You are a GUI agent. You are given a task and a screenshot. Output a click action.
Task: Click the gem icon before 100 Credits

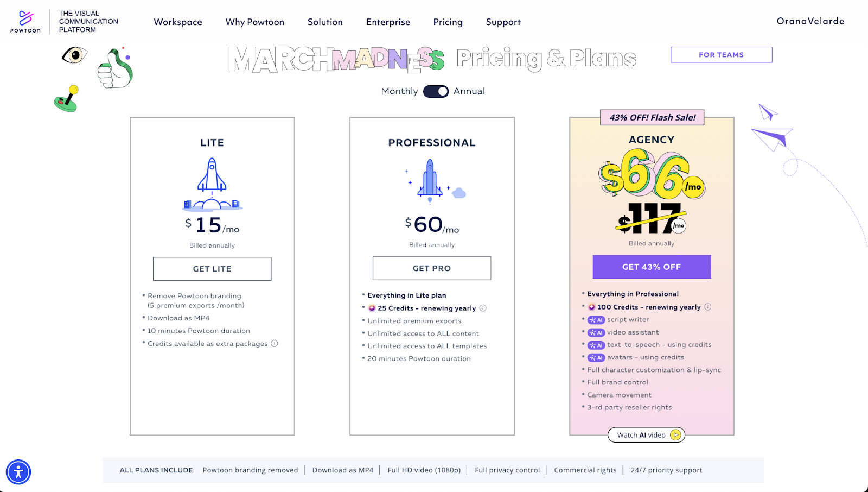pos(591,307)
